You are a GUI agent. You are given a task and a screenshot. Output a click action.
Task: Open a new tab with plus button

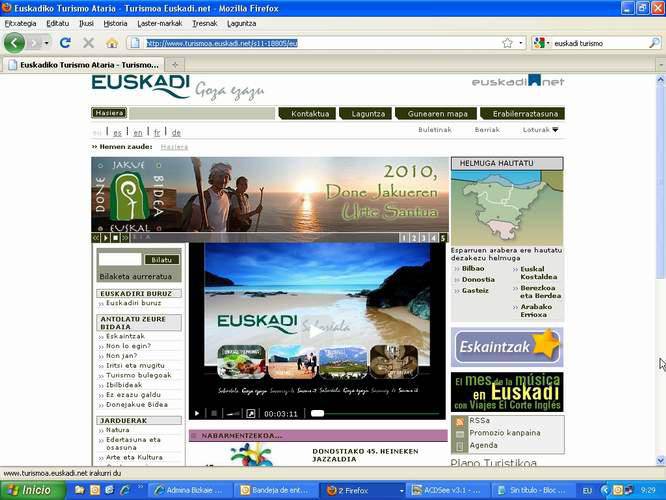point(175,65)
